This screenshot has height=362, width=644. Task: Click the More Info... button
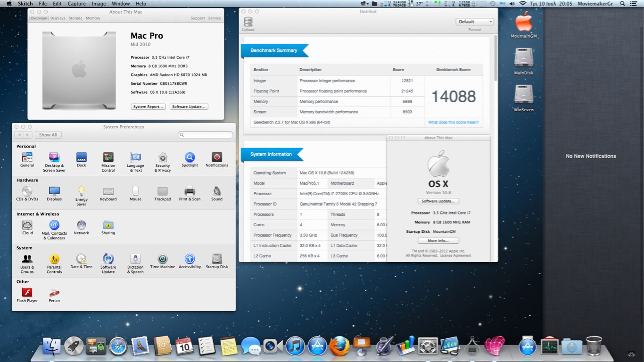click(x=438, y=241)
